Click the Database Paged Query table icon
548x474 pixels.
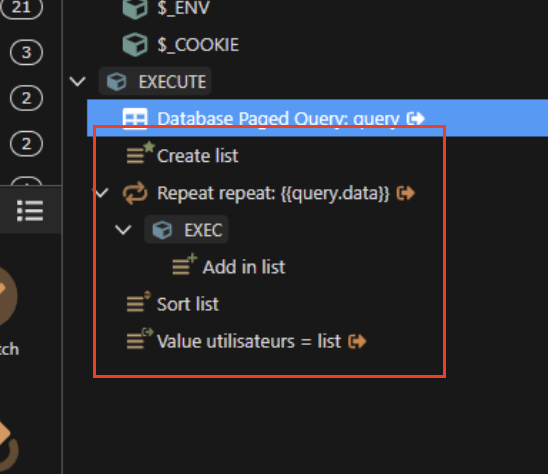point(135,119)
